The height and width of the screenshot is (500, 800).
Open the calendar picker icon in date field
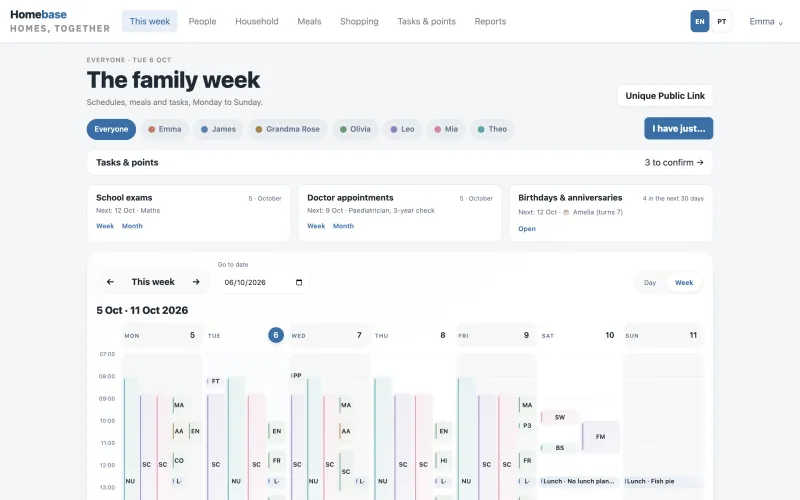pos(299,282)
